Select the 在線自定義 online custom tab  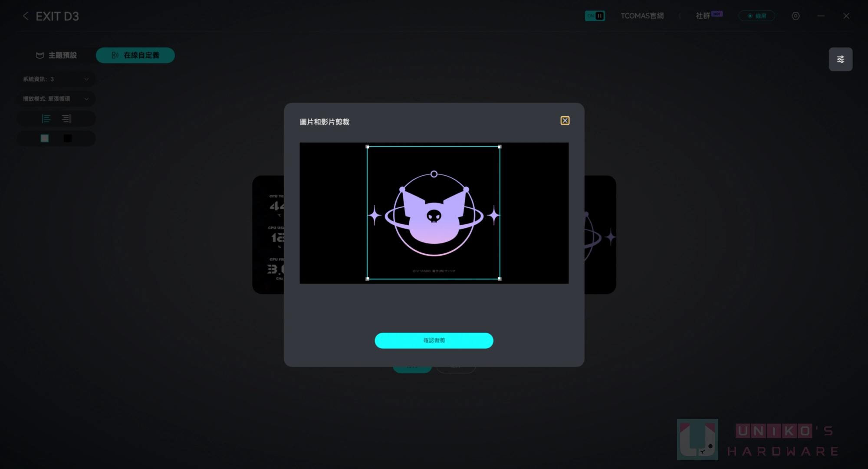(135, 56)
